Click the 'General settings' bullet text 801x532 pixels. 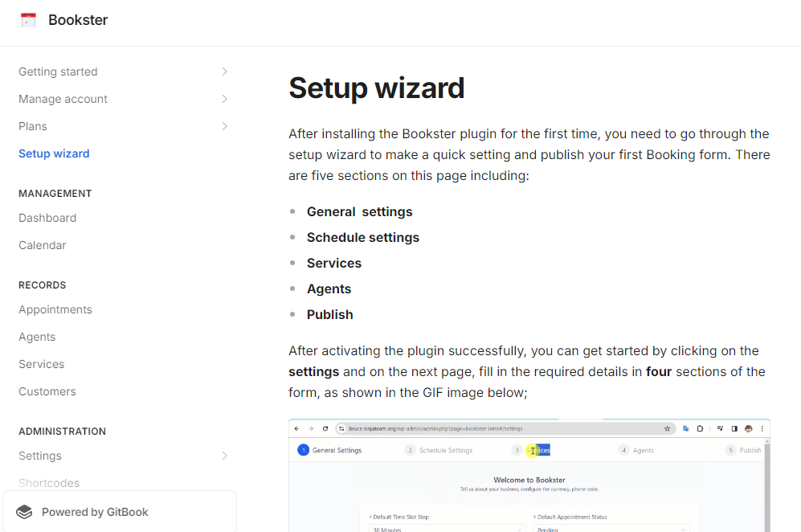coord(360,211)
